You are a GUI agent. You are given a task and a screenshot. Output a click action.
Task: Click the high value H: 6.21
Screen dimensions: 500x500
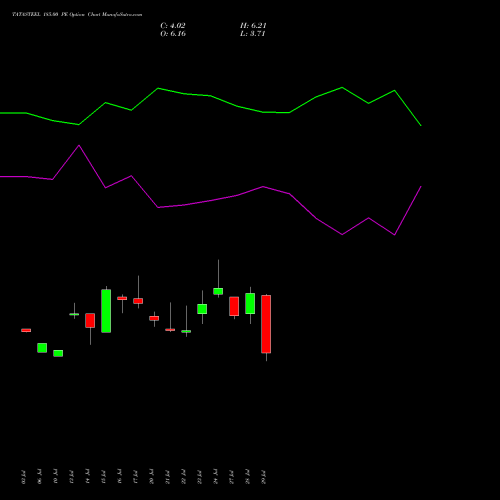(x=253, y=26)
